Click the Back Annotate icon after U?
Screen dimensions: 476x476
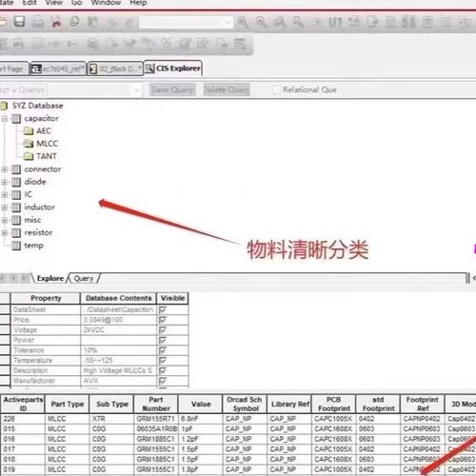(354, 22)
